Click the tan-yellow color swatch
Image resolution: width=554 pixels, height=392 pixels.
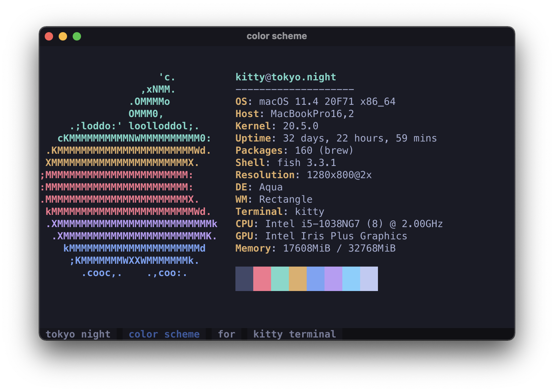(x=298, y=279)
